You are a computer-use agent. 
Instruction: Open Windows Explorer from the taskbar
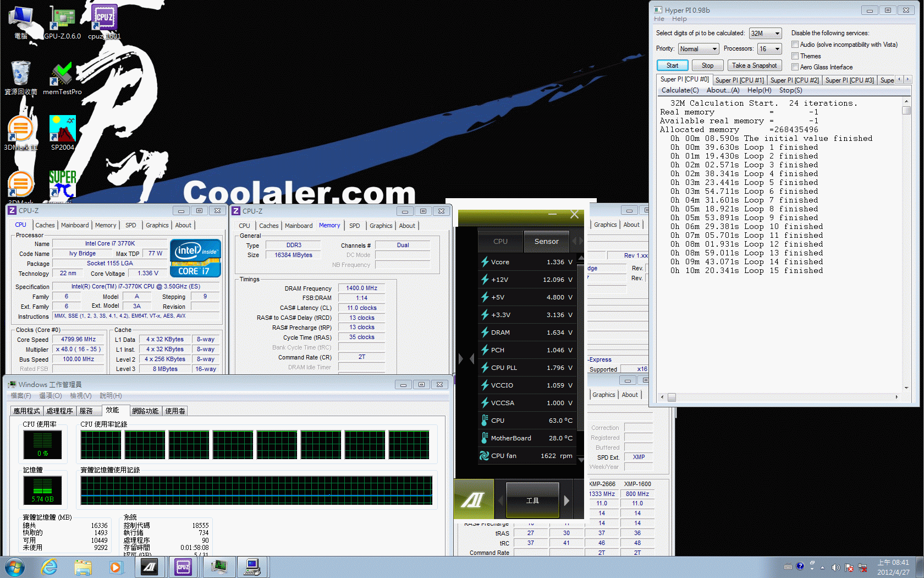[82, 566]
